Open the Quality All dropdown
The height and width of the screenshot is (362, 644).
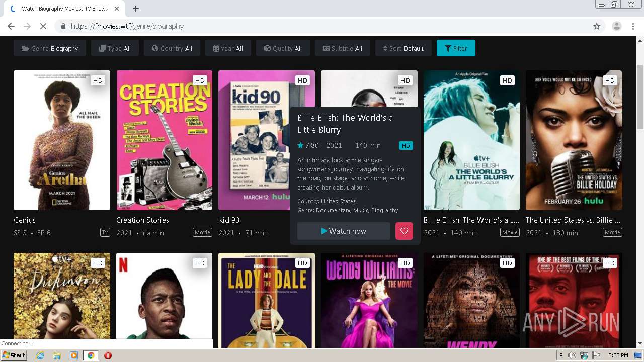point(283,48)
